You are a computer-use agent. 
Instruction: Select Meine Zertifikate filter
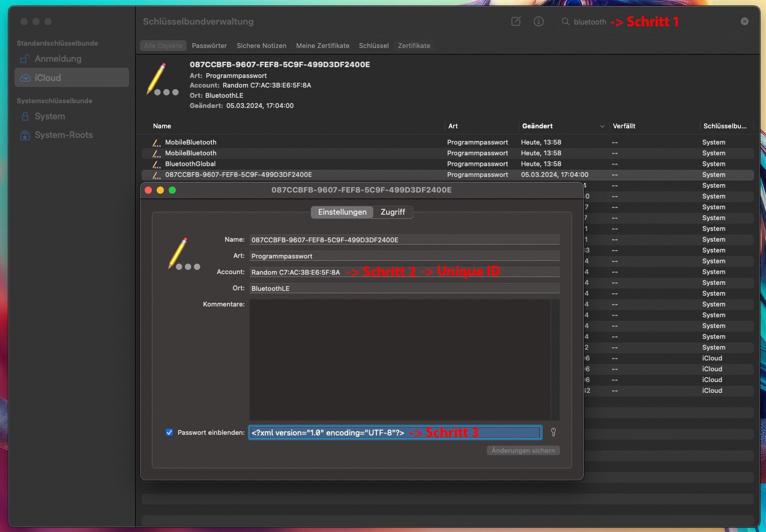click(322, 46)
